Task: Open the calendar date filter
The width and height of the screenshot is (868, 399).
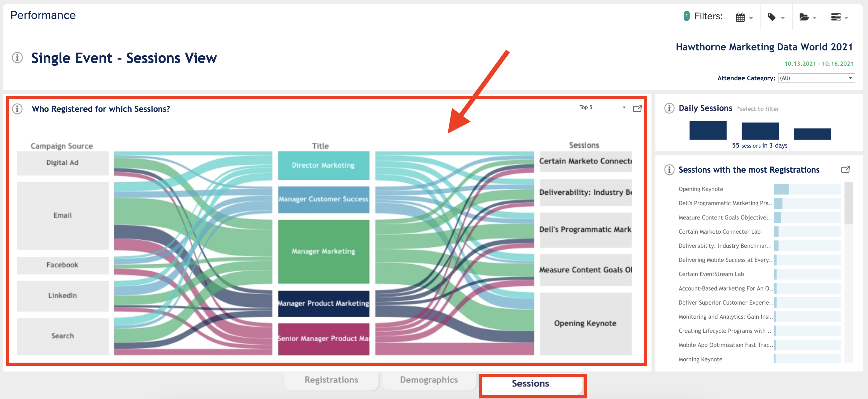Action: pyautogui.click(x=740, y=17)
